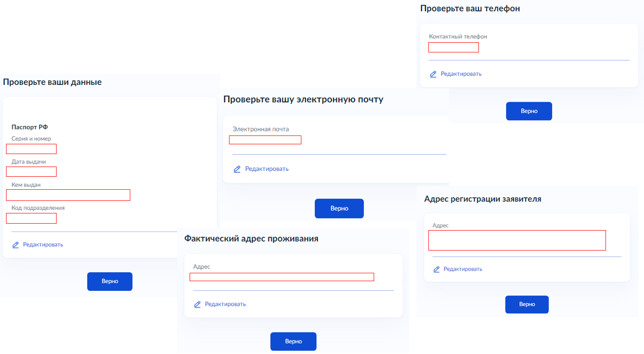
Task: Confirm actual residence address with Верно
Action: [293, 341]
